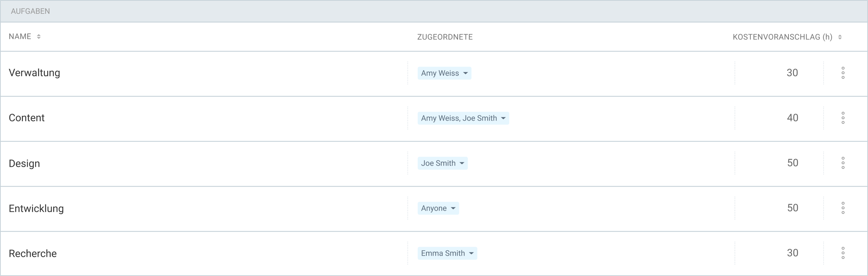This screenshot has width=868, height=276.
Task: Click the Entwicklung task name
Action: (x=36, y=208)
